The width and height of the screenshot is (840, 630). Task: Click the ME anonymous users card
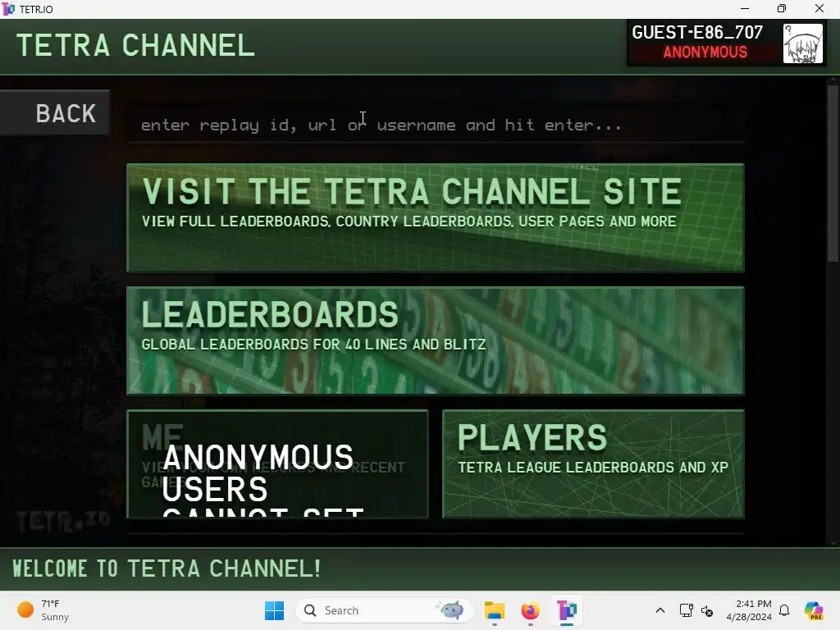coord(277,463)
